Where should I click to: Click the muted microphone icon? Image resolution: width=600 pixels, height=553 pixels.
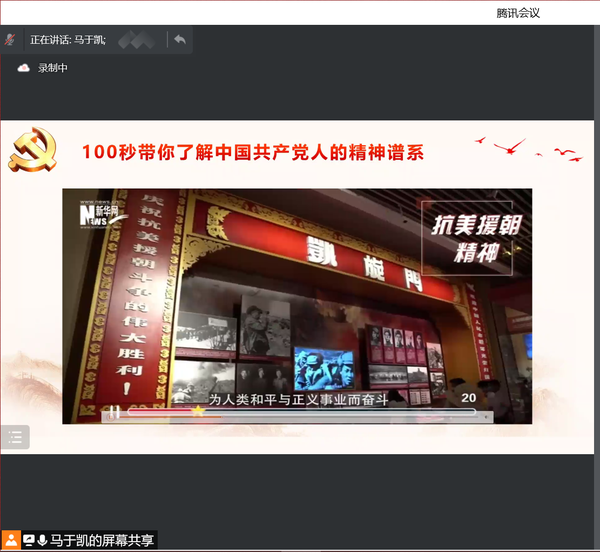(x=10, y=40)
